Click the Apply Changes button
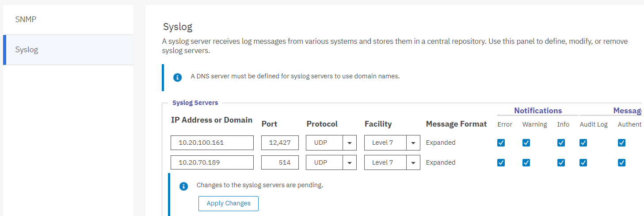 coord(228,203)
